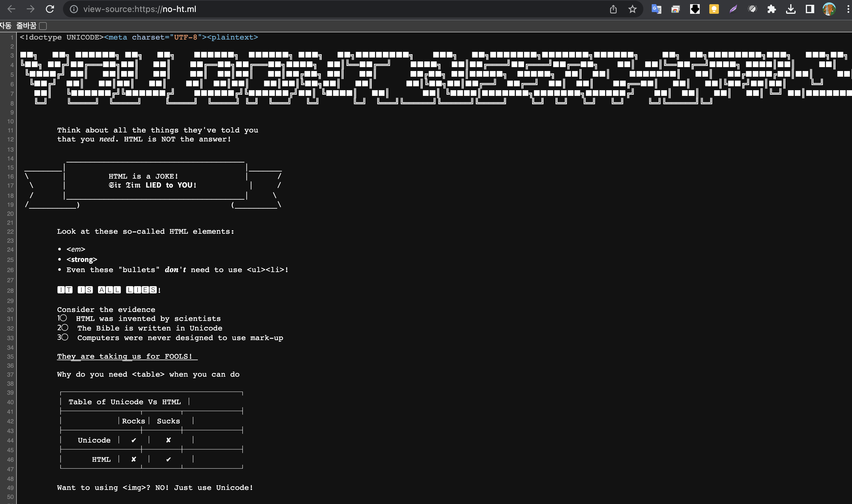This screenshot has height=504, width=852.
Task: Open the Chrome three-dot menu
Action: (x=848, y=9)
